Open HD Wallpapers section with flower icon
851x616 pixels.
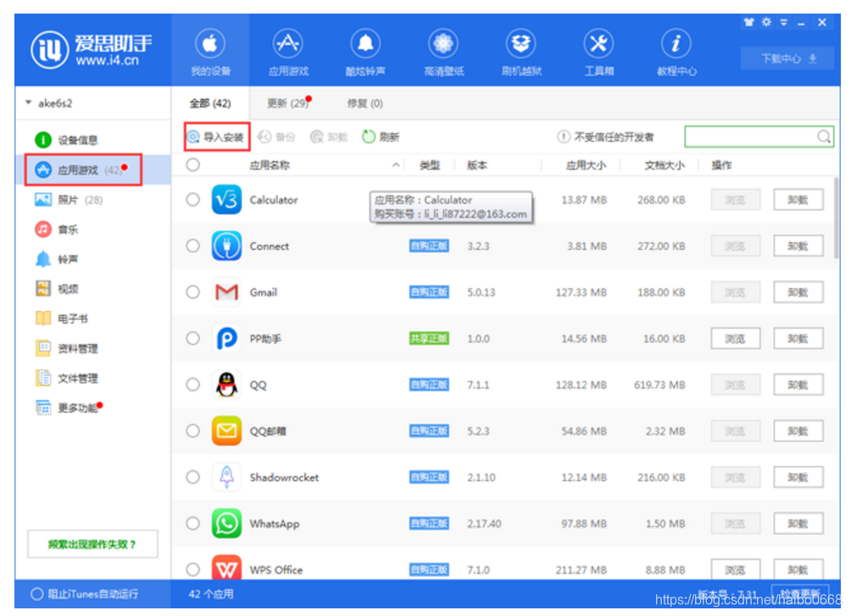pos(442,51)
